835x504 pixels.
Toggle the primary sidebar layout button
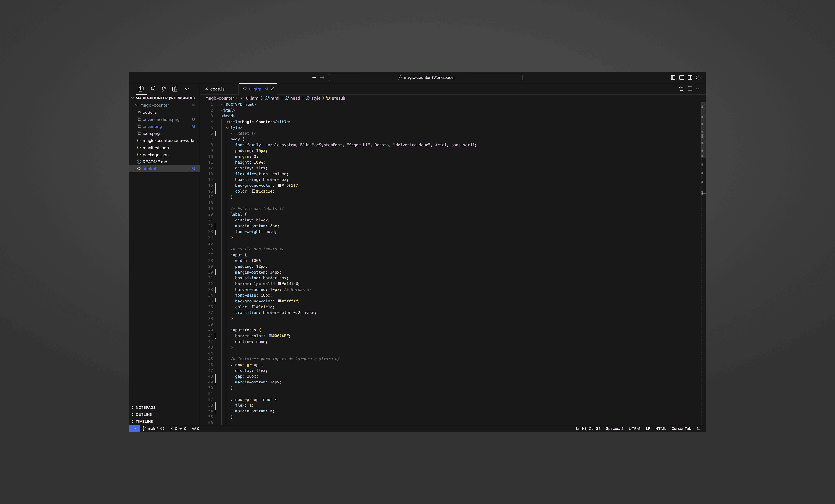(x=673, y=77)
